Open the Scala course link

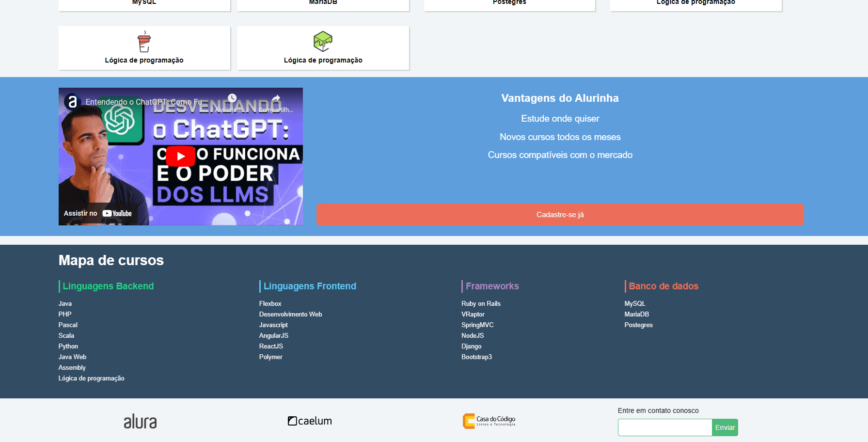[x=66, y=335]
